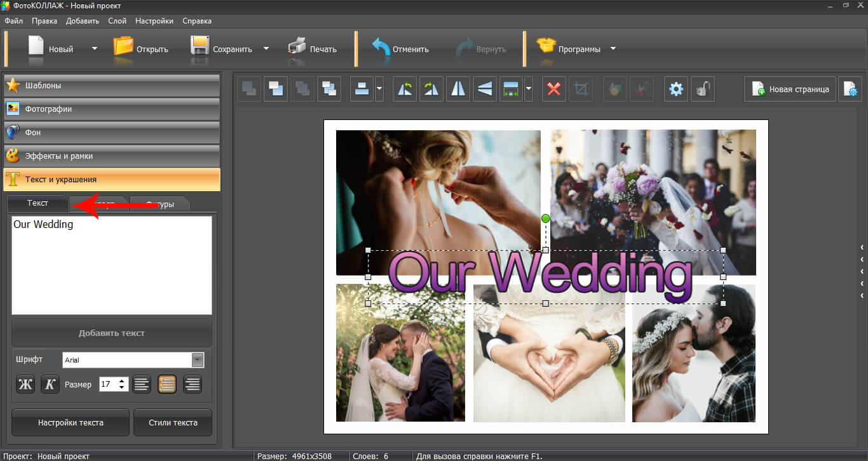This screenshot has height=461, width=868.
Task: Click the Печать printer button
Action: [x=312, y=48]
